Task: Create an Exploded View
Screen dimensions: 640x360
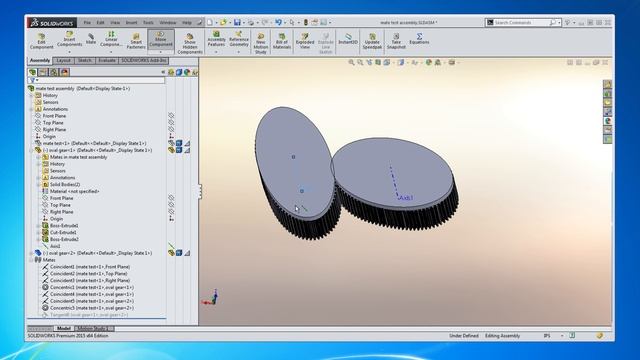Action: [x=305, y=41]
